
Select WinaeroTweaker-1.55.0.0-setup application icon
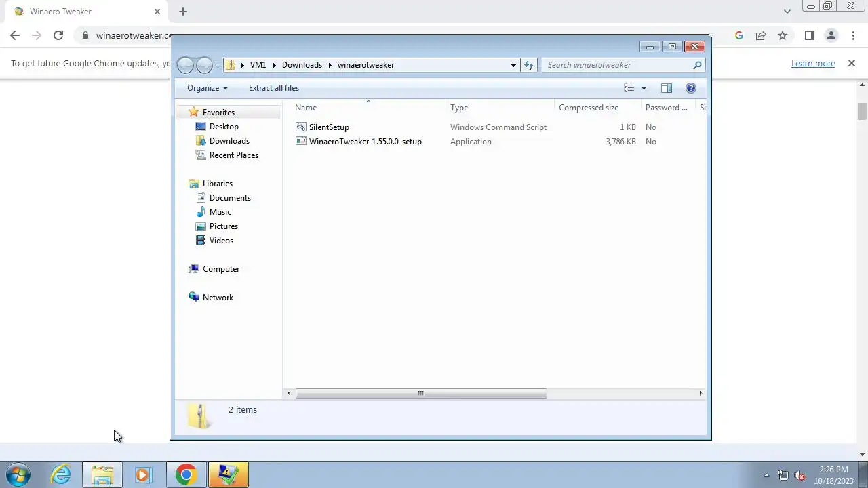(x=301, y=142)
